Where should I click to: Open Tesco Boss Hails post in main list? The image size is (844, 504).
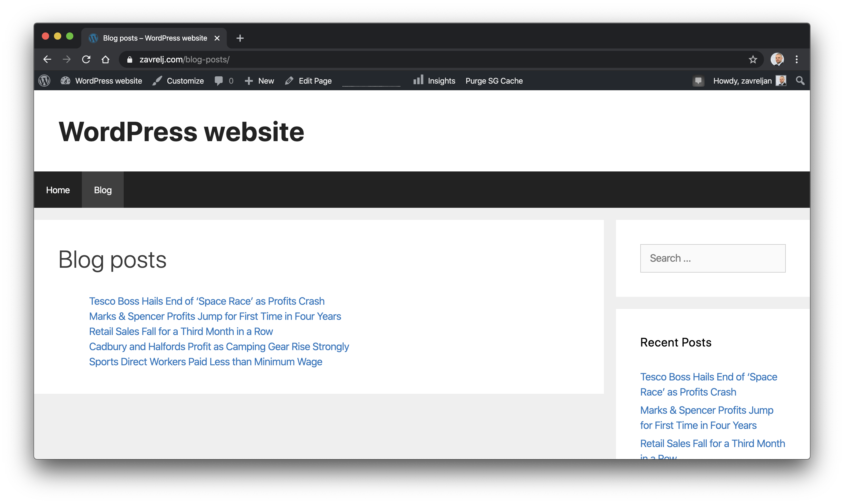(x=207, y=301)
